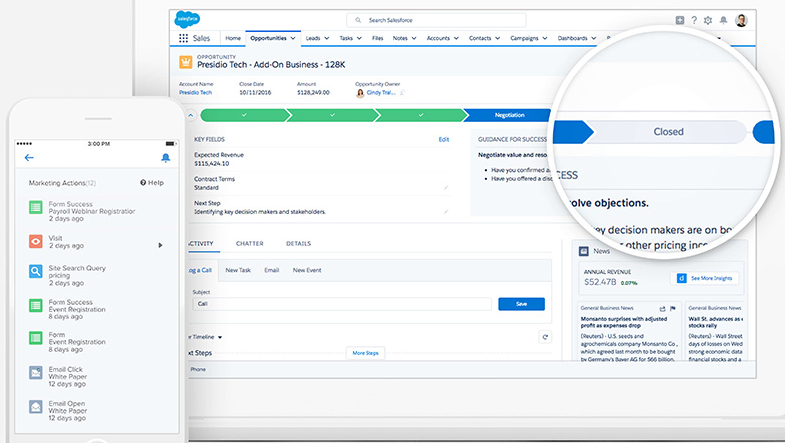Tap the Email Click envelope icon
This screenshot has width=785, height=443.
36,372
